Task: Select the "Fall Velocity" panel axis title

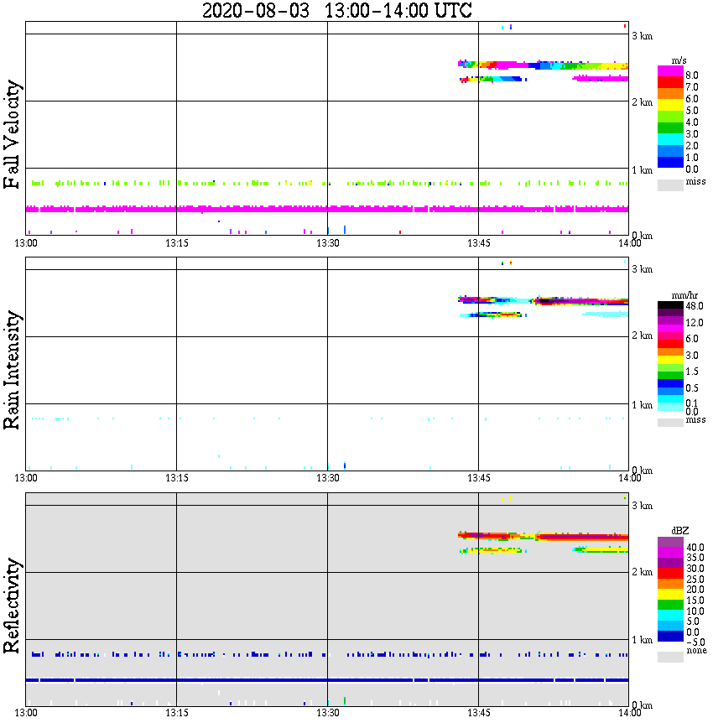Action: [x=13, y=134]
